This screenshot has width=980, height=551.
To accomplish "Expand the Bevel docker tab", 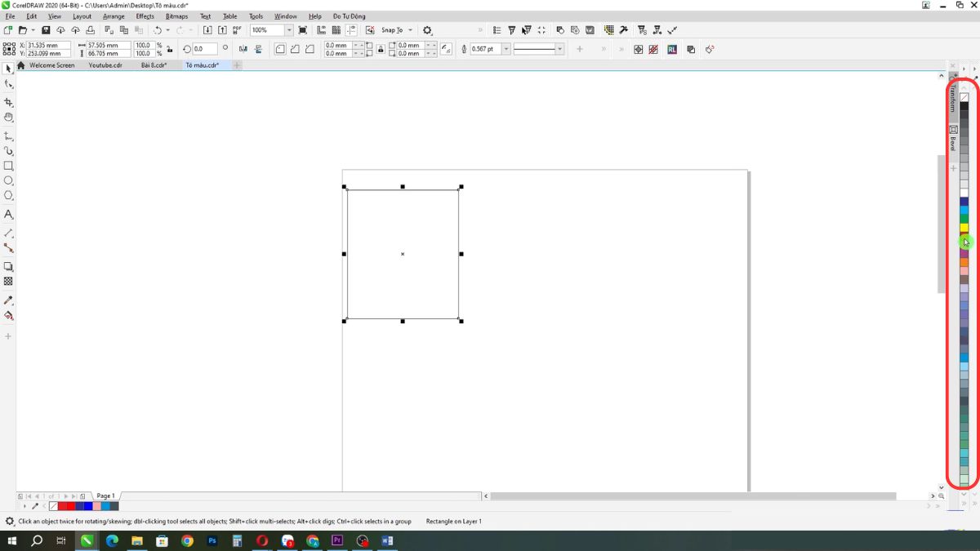I will [953, 139].
